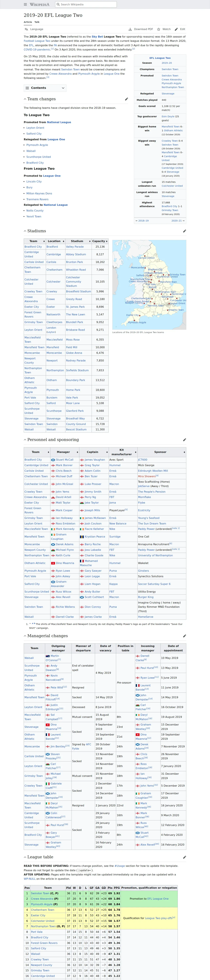Click the Carlisle United label on map
Viewport: 210px width, 980px height.
146,258
